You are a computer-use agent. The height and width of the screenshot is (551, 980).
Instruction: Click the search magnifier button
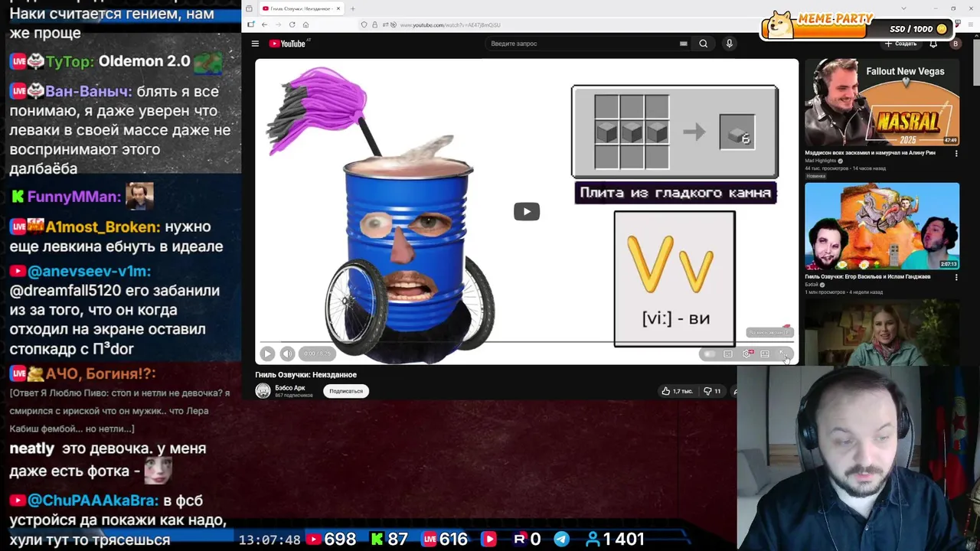(703, 44)
